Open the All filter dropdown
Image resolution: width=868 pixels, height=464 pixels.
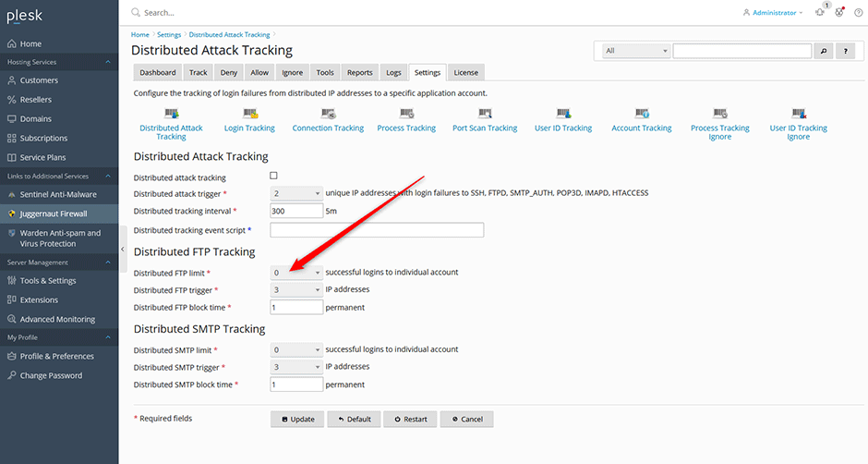635,51
